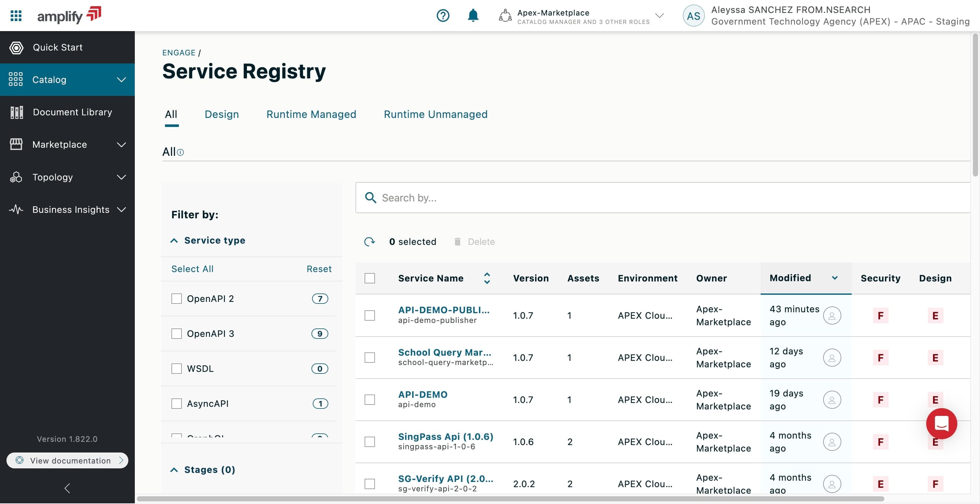Click Design grade E for School Query
Screen dimensions: 980x504
click(x=935, y=358)
